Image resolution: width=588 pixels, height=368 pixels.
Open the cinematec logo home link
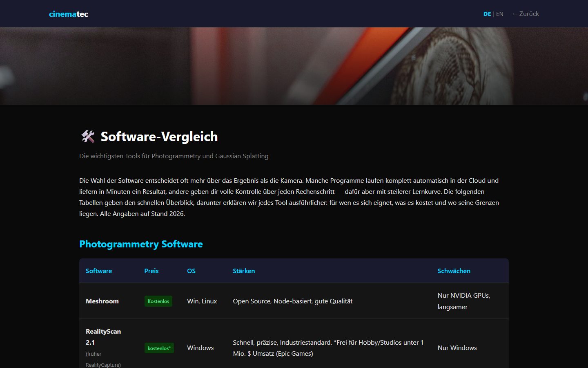(68, 14)
